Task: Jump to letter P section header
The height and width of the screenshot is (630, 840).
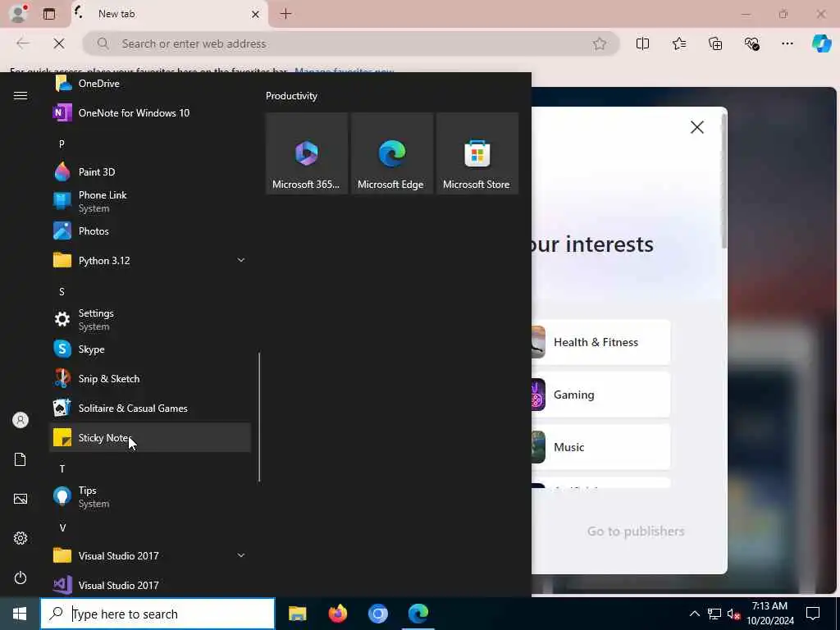Action: point(62,144)
